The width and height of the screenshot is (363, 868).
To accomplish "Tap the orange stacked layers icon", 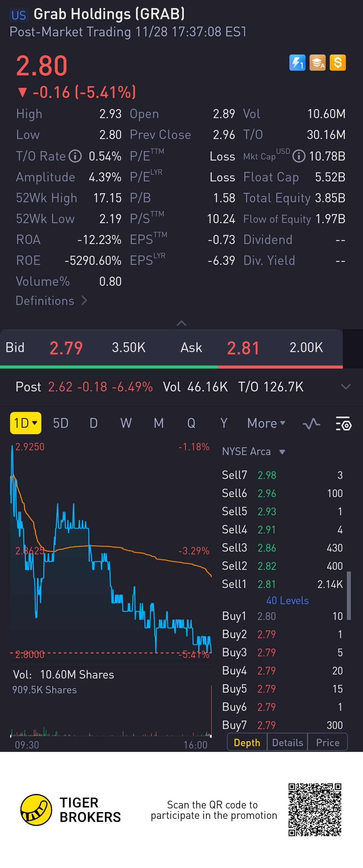I will click(318, 63).
